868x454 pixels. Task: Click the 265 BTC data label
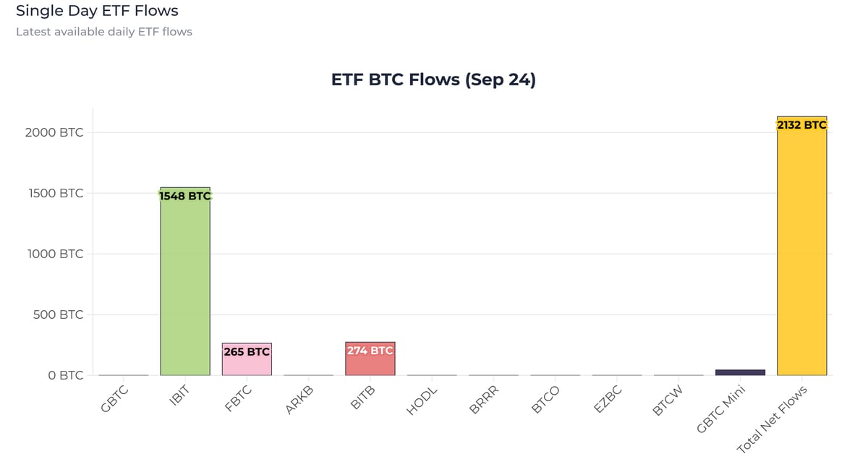(x=247, y=352)
